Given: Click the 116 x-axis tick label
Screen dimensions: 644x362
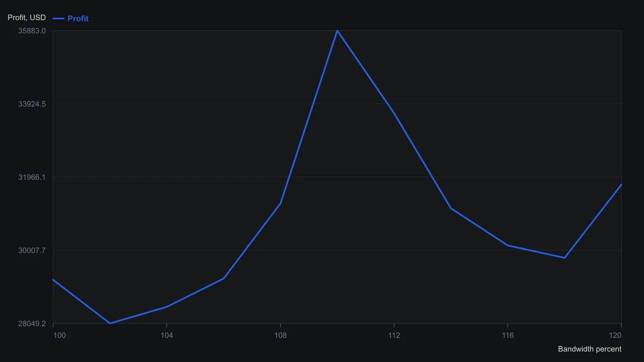Looking at the screenshot, I should (508, 335).
